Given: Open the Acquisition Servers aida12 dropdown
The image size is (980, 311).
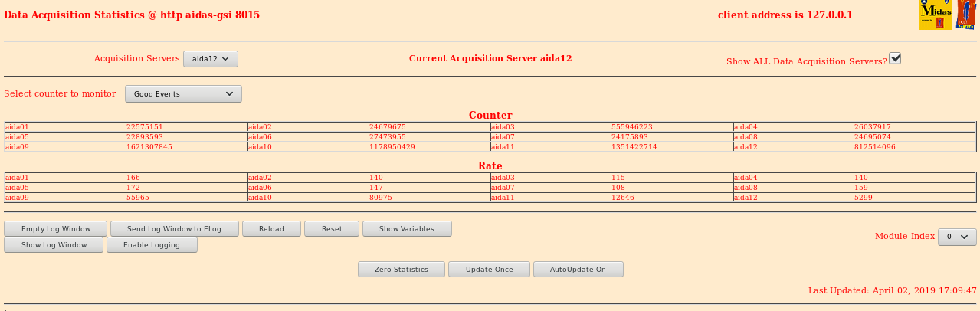Looking at the screenshot, I should pos(211,58).
